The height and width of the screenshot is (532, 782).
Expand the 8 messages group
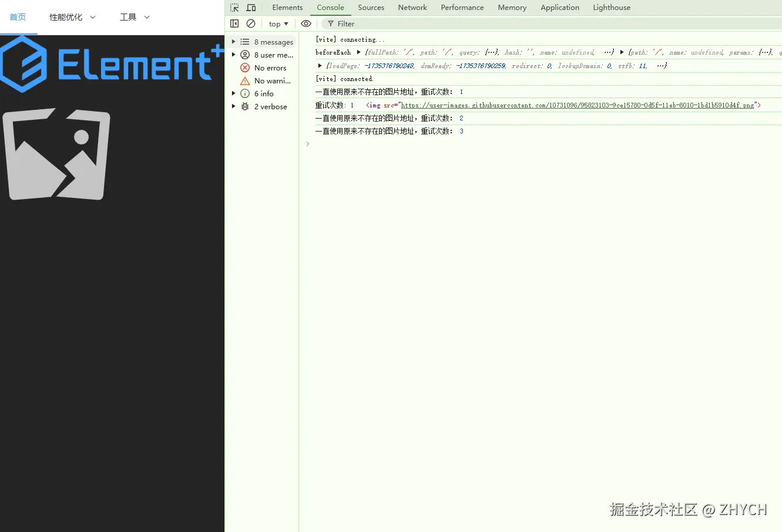233,42
